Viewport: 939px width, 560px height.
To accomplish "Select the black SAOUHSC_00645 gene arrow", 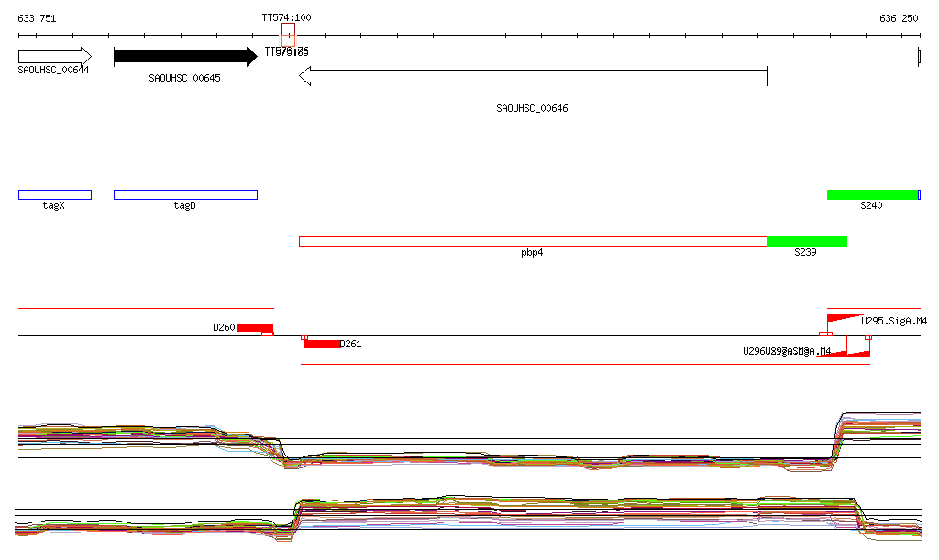I will tap(184, 57).
